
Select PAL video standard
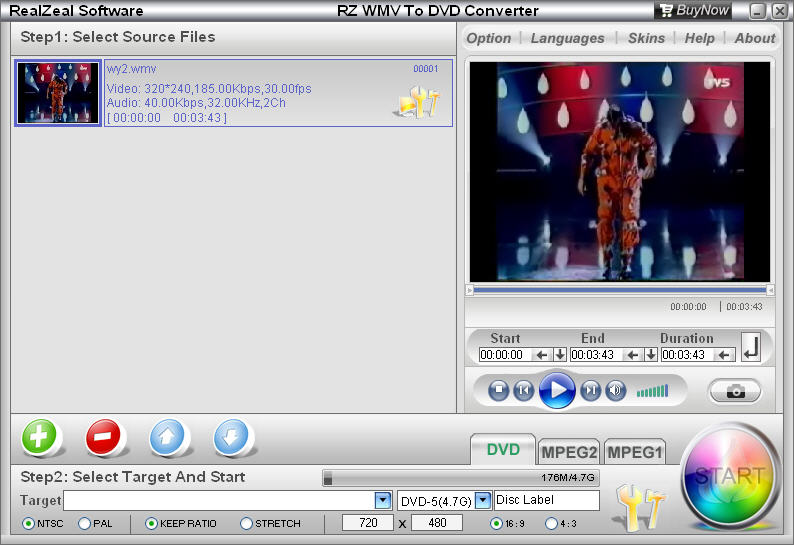95,523
